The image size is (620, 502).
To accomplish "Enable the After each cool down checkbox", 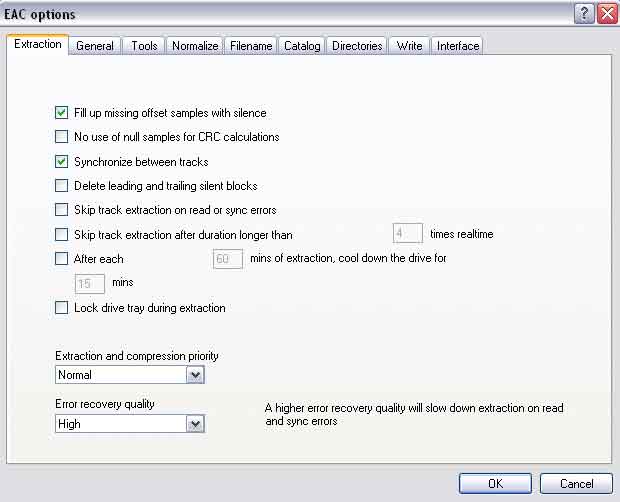I will point(61,259).
